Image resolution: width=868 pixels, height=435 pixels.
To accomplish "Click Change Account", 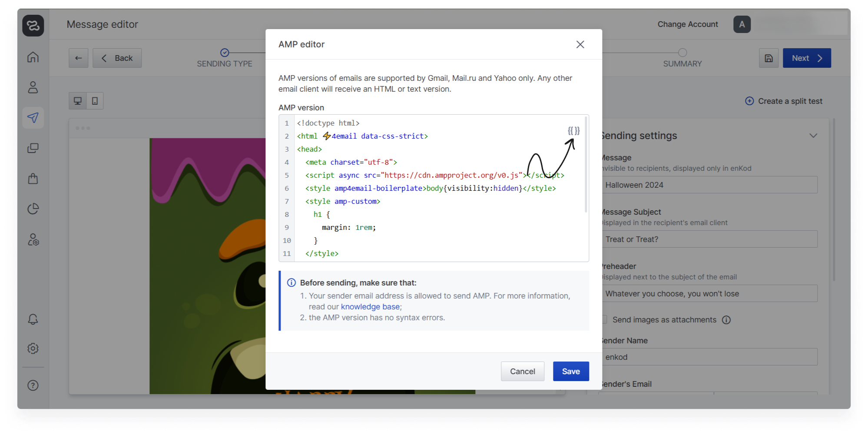I will click(687, 24).
